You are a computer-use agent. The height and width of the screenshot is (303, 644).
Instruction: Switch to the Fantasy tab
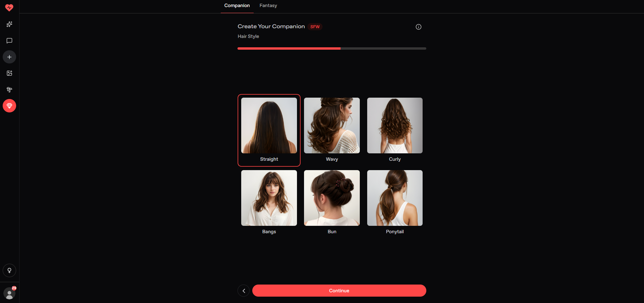coord(268,6)
